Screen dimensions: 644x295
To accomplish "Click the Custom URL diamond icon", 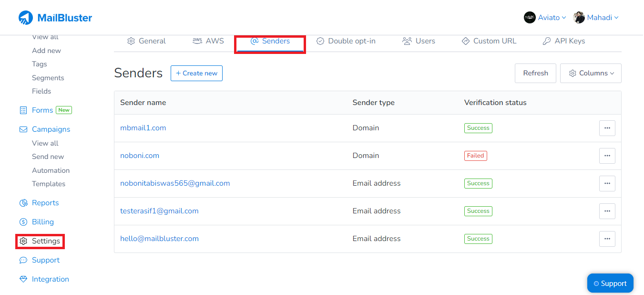I will click(465, 41).
